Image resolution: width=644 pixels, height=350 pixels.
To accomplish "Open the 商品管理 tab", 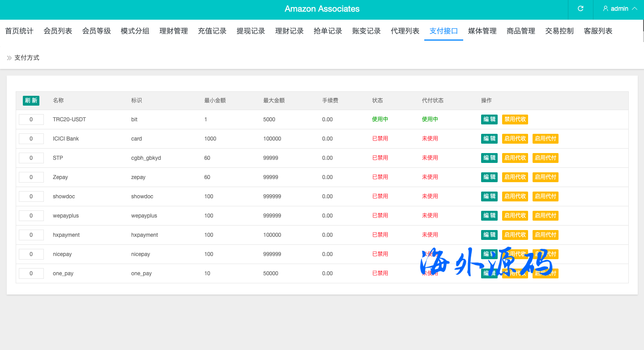I will coord(521,31).
